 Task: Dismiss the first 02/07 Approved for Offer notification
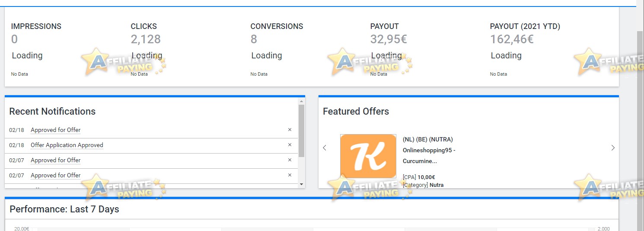(x=290, y=160)
